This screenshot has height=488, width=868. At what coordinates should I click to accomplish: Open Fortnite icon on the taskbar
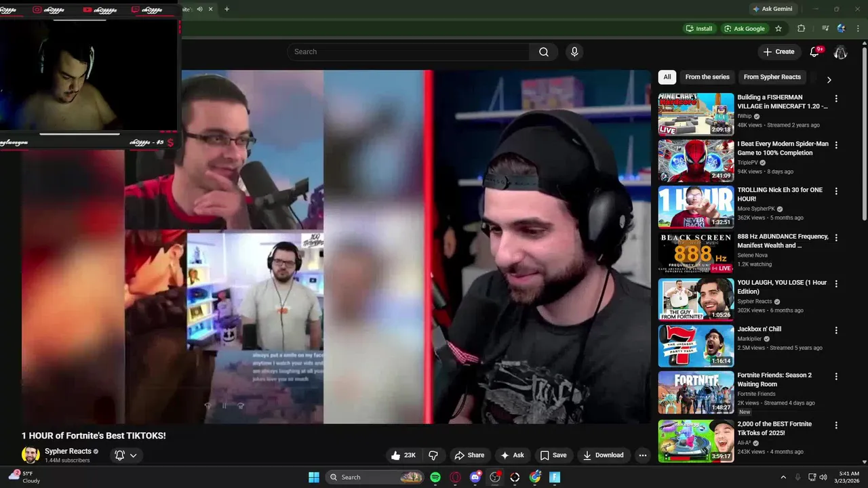[x=555, y=477]
